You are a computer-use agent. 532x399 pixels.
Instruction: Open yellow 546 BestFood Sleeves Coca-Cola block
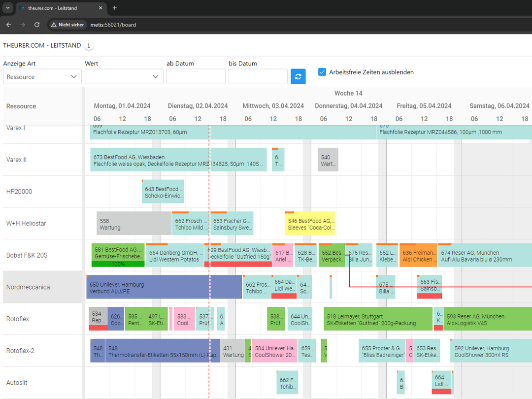[x=310, y=223]
